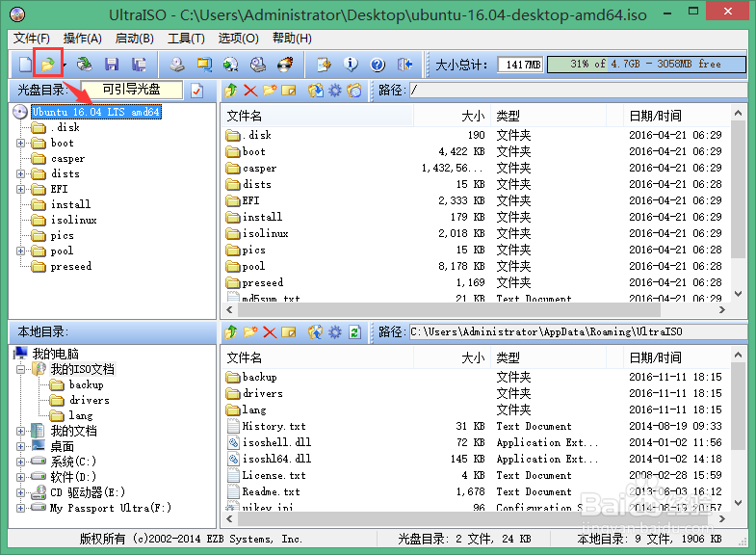
Task: Click the Help question mark icon
Action: pyautogui.click(x=378, y=65)
